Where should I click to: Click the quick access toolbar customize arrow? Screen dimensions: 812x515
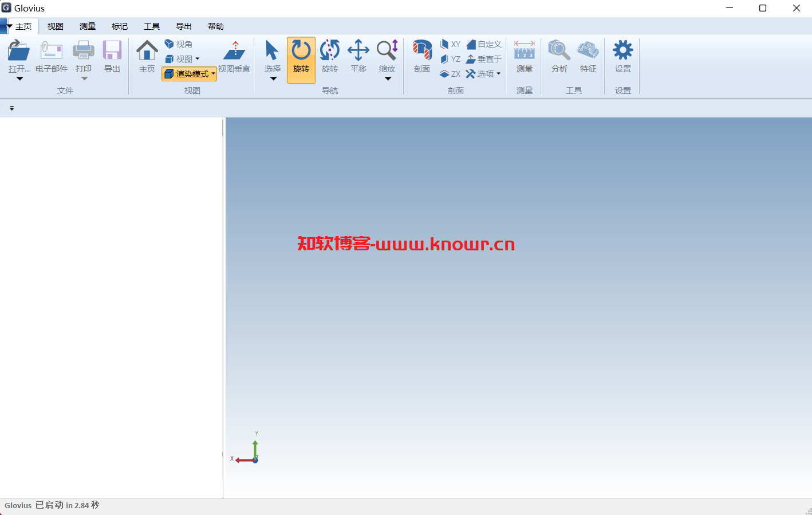click(11, 108)
